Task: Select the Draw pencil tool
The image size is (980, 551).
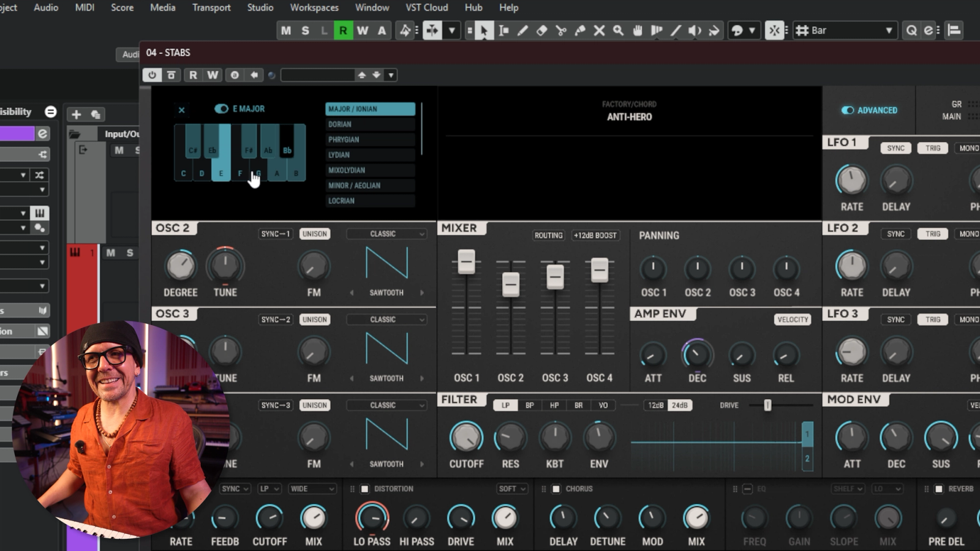Action: [522, 31]
